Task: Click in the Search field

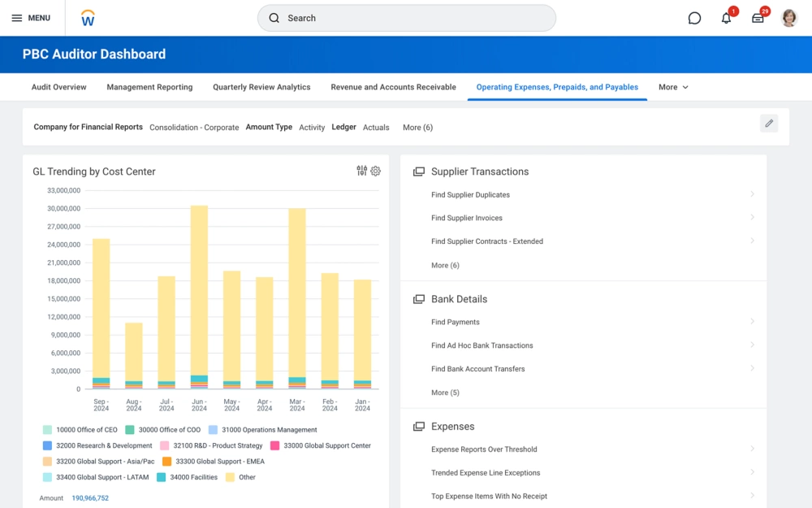Action: pyautogui.click(x=406, y=18)
